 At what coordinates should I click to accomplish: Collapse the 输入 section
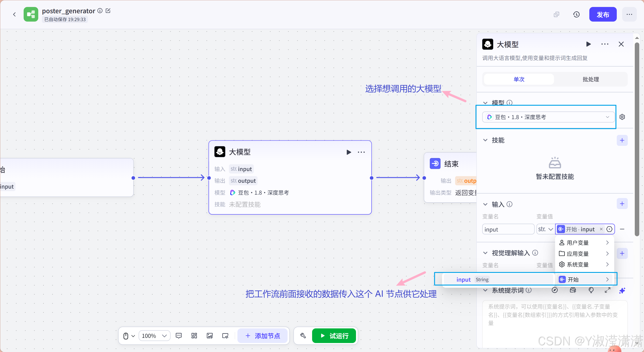point(485,204)
